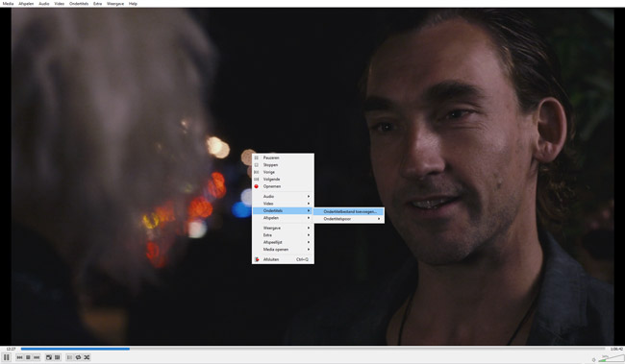Toggle shuffle (random) playback
The image size is (625, 364).
point(87,357)
